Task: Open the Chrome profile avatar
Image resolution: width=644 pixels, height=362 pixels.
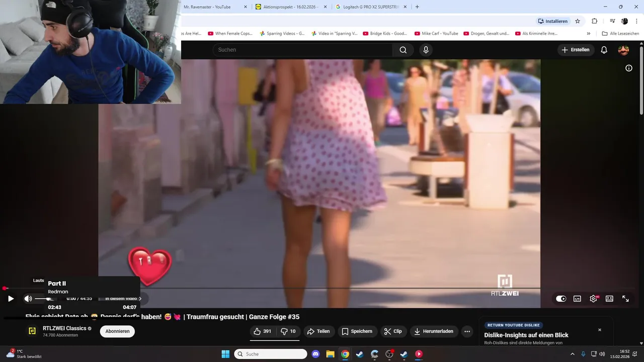Action: (624, 21)
